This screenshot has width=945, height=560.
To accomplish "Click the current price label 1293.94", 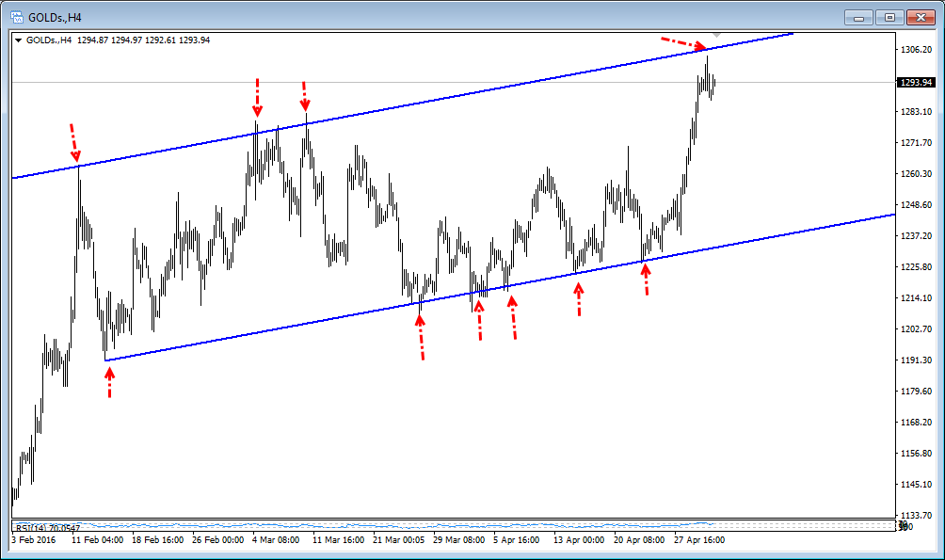I will pyautogui.click(x=916, y=83).
